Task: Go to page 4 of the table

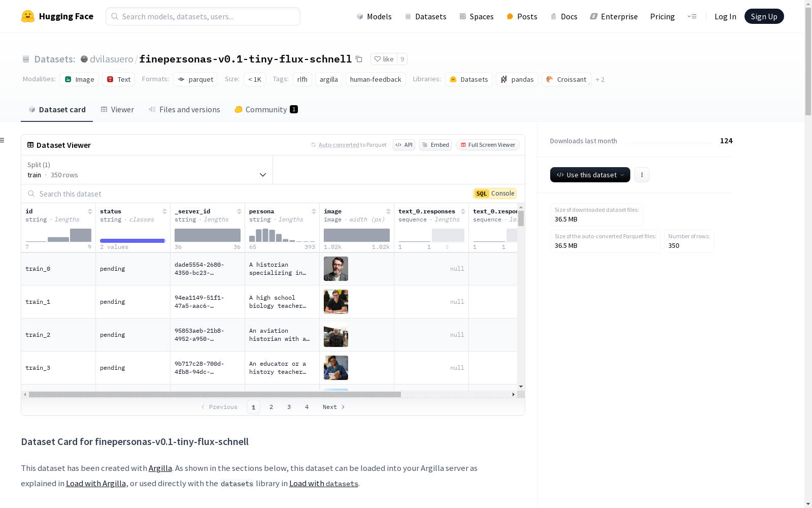Action: [307, 407]
